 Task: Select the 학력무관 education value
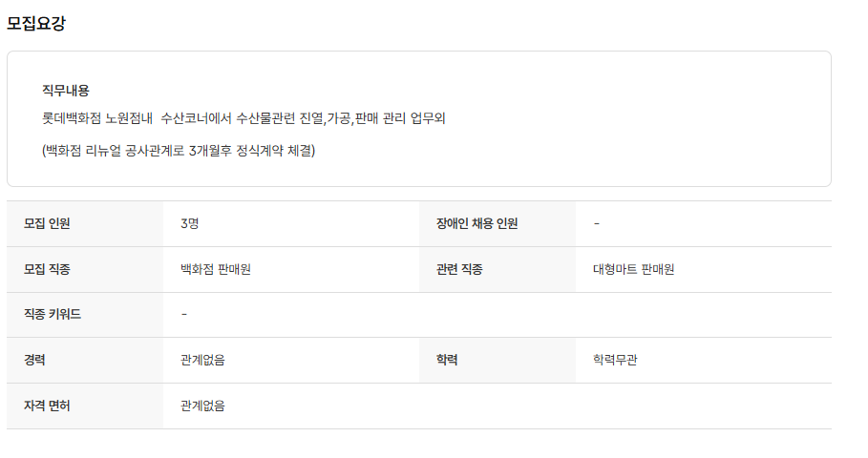click(x=615, y=360)
